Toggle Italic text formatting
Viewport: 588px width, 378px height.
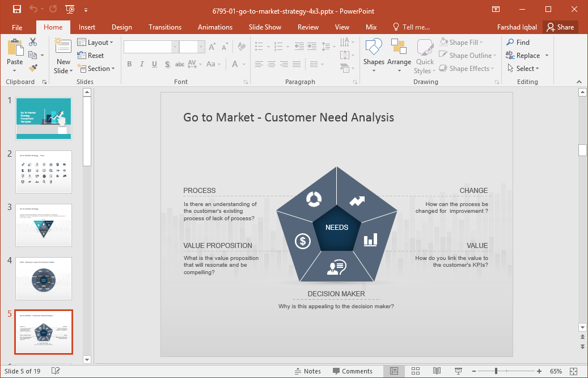tap(142, 64)
